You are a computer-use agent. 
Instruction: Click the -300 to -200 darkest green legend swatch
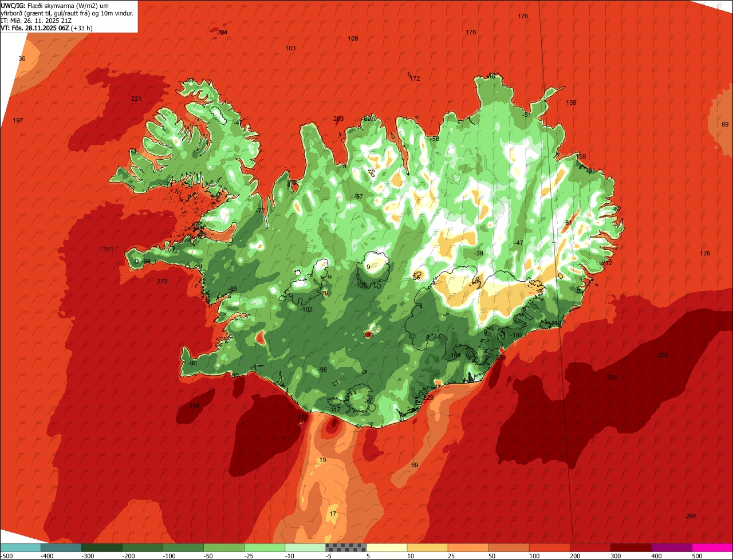point(102,547)
